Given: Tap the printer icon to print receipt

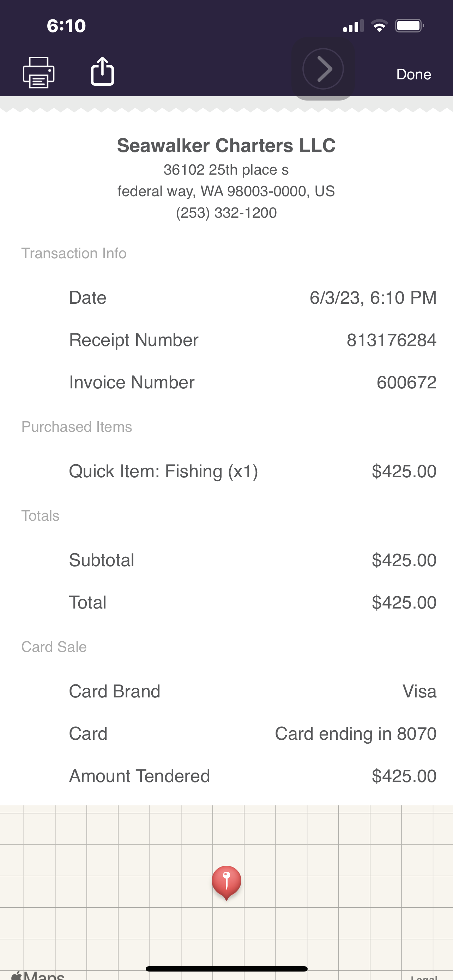Looking at the screenshot, I should point(38,72).
